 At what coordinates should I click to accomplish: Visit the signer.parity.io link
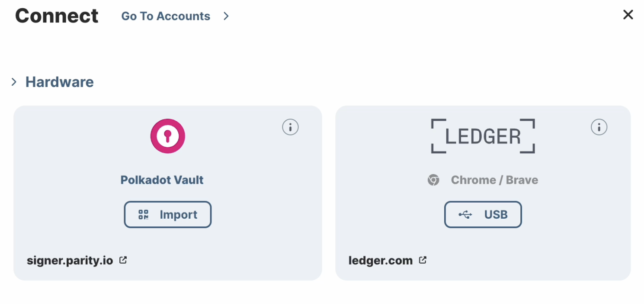pyautogui.click(x=70, y=261)
